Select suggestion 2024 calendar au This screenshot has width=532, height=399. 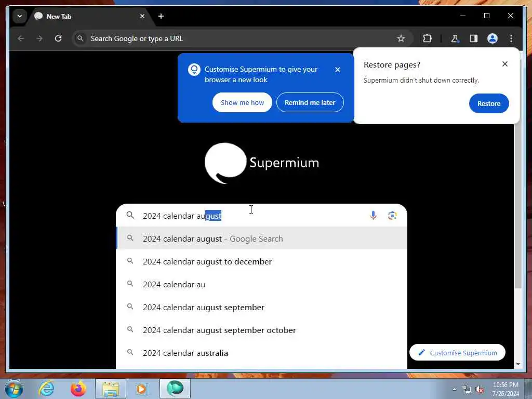[262, 284]
